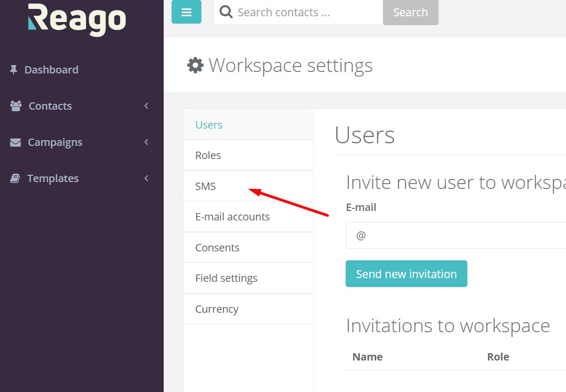Image resolution: width=566 pixels, height=392 pixels.
Task: Select the Users settings tab
Action: click(x=249, y=124)
